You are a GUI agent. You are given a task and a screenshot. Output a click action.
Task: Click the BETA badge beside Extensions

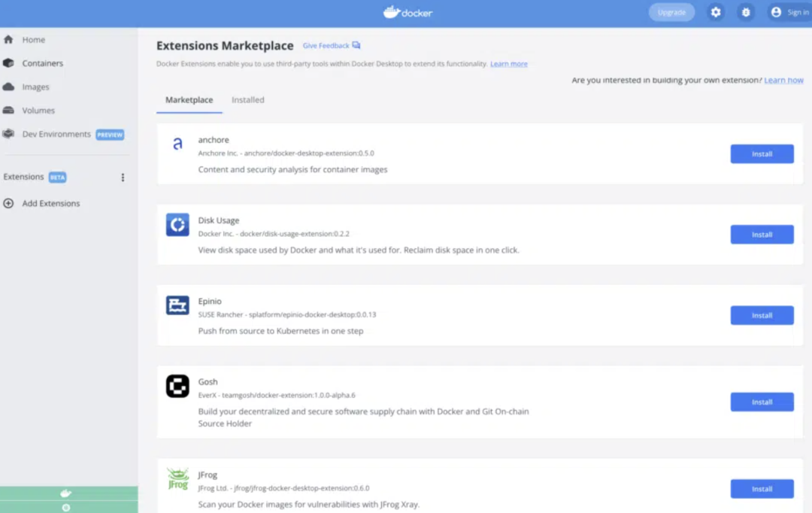tap(57, 178)
